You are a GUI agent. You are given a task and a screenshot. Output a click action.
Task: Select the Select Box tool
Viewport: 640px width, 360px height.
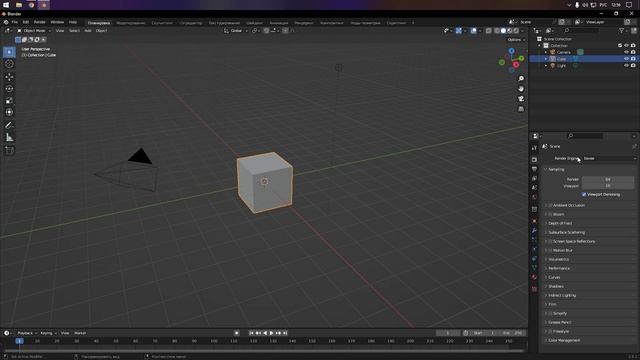point(9,52)
